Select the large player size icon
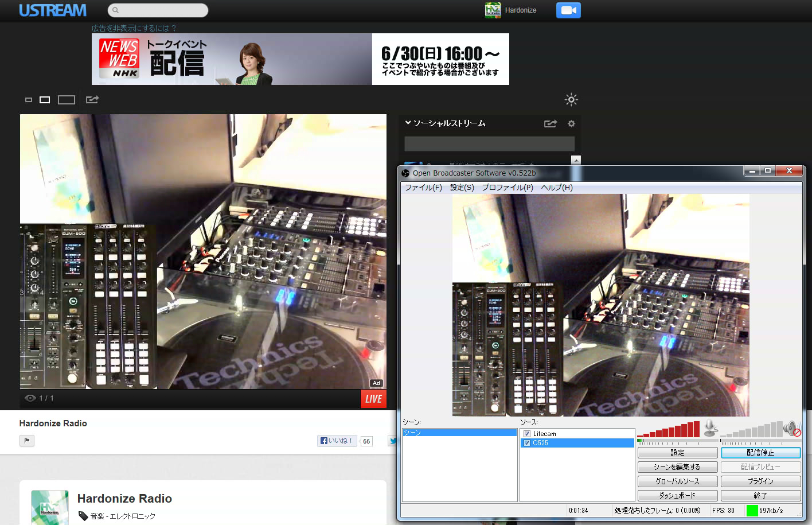The height and width of the screenshot is (525, 812). [x=67, y=100]
